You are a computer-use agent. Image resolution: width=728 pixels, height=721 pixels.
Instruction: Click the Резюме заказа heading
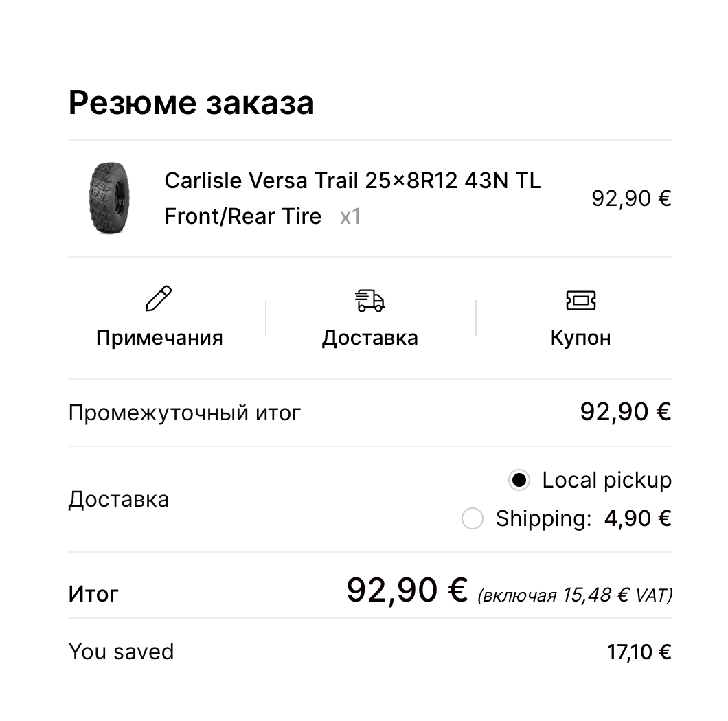192,102
